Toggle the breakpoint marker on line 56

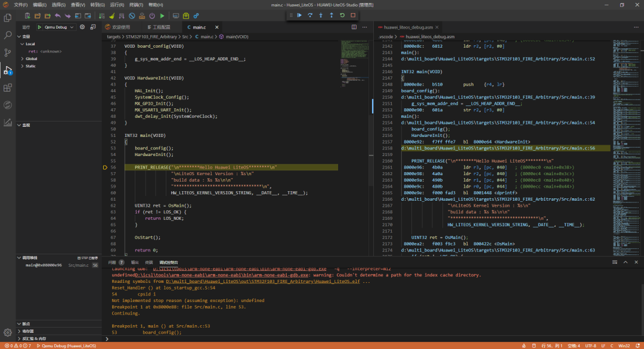coord(106,168)
